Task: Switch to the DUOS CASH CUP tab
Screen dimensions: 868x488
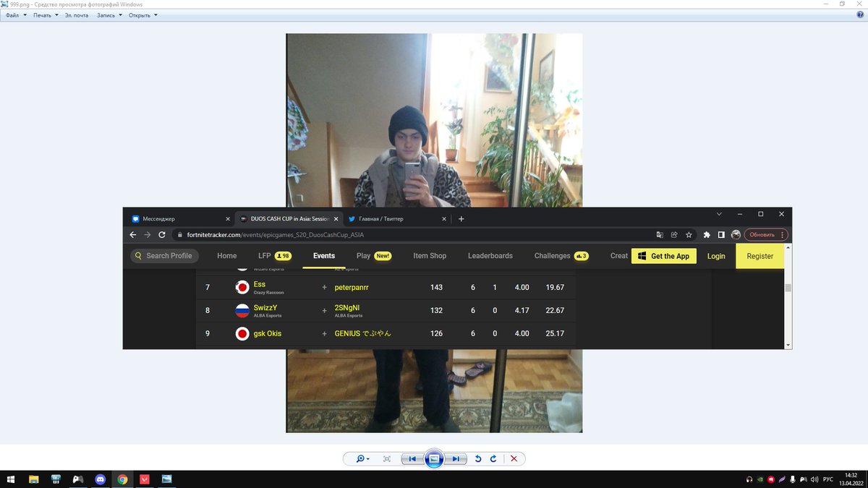Action: click(289, 218)
